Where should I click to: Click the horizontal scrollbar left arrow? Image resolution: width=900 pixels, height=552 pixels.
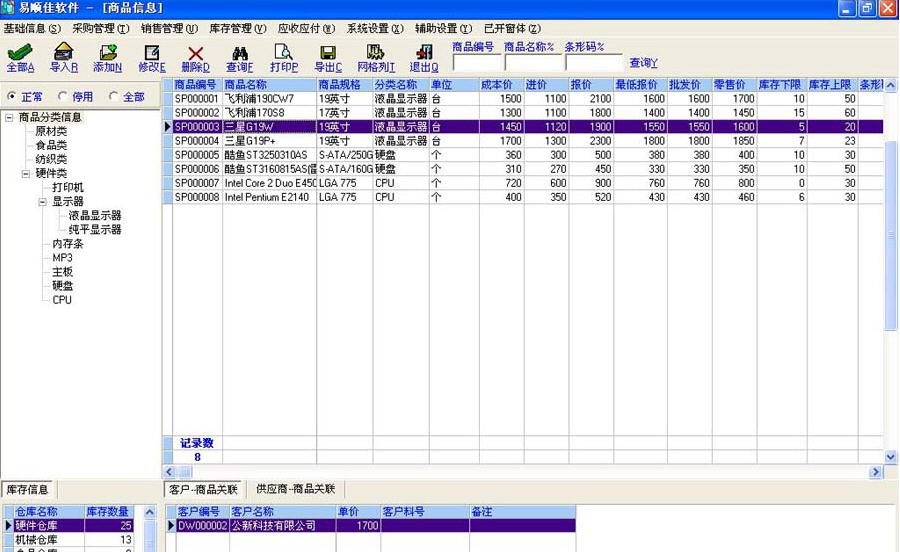(x=169, y=472)
